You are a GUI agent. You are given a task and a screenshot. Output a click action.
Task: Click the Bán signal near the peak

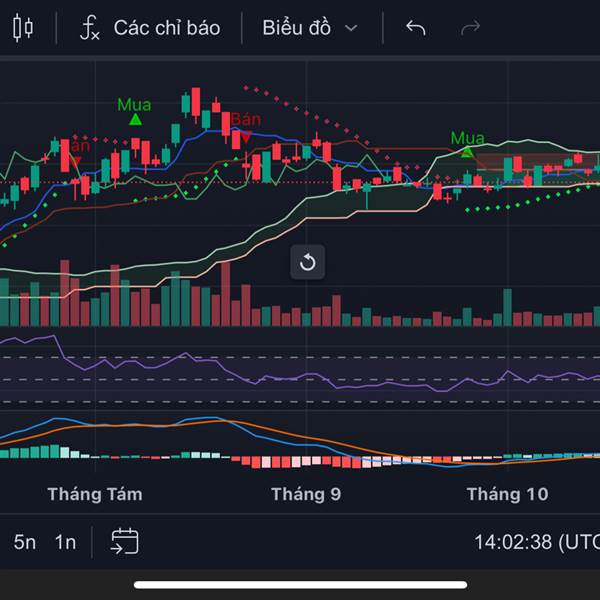(246, 127)
